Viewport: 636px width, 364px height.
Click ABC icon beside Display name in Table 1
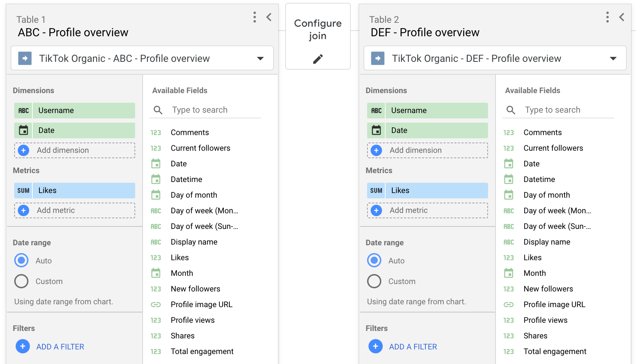tap(156, 242)
